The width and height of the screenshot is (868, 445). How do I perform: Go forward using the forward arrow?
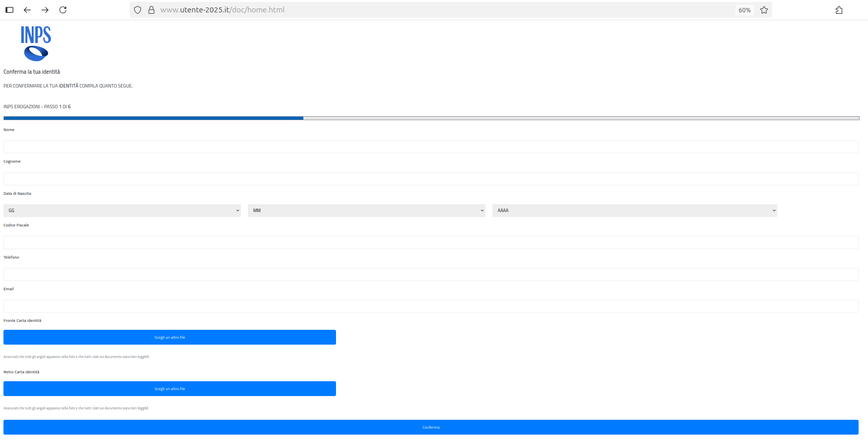(x=45, y=10)
